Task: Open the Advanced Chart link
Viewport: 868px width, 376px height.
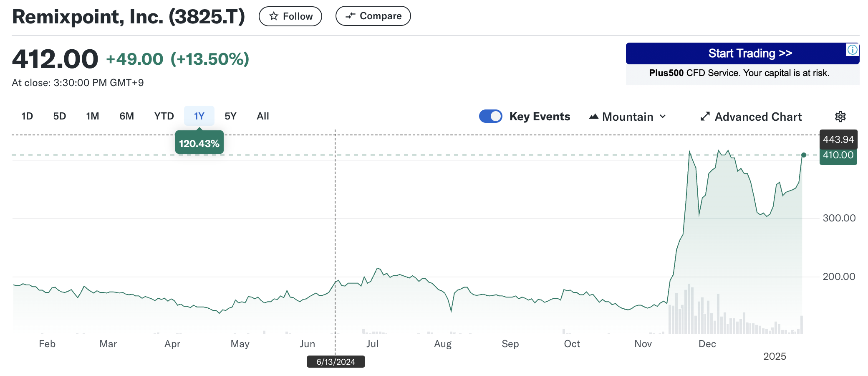Action: point(751,117)
